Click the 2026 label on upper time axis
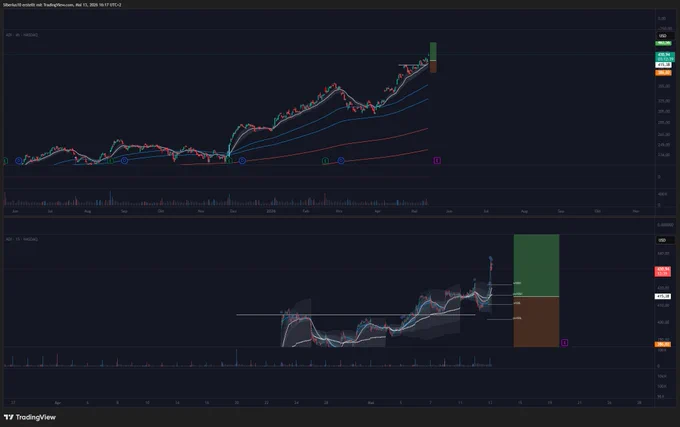 click(271, 211)
